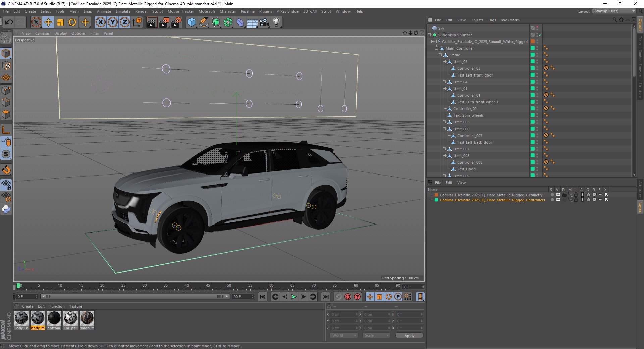The height and width of the screenshot is (349, 644).
Task: Toggle X axis lock
Action: point(100,22)
